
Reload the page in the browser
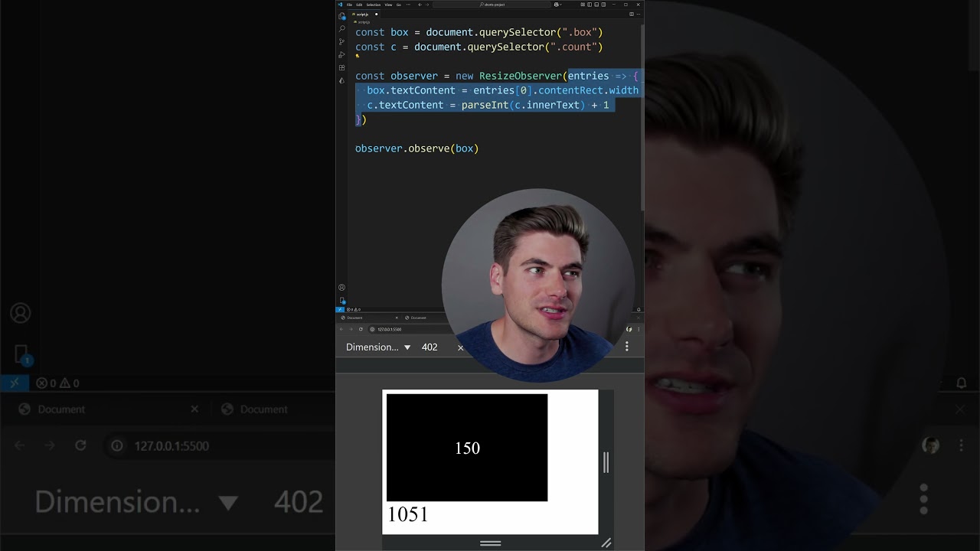(x=361, y=329)
